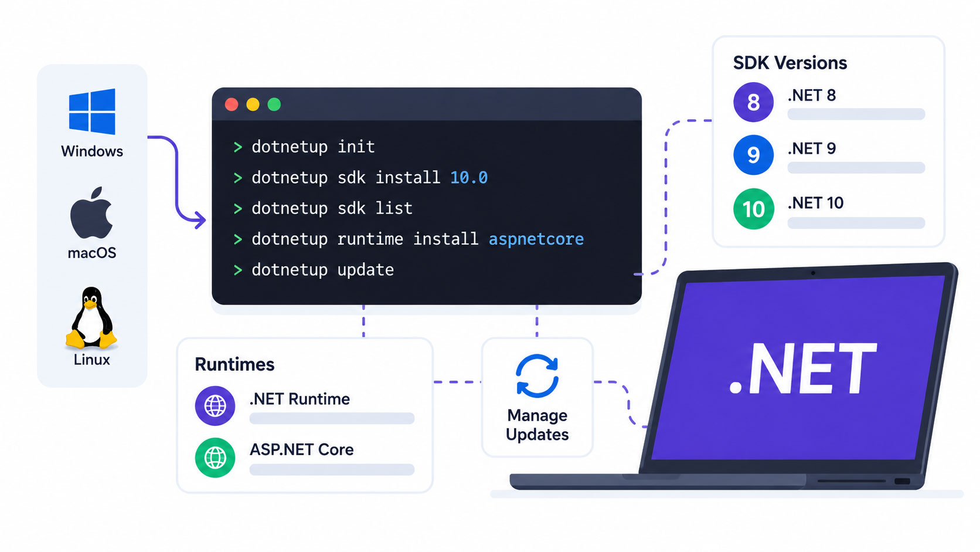Click the purple number 8 badge
This screenshot has height=552, width=980.
[754, 102]
